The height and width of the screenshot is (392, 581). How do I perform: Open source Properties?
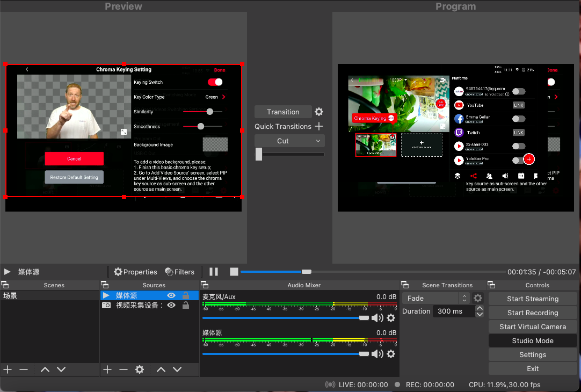135,272
